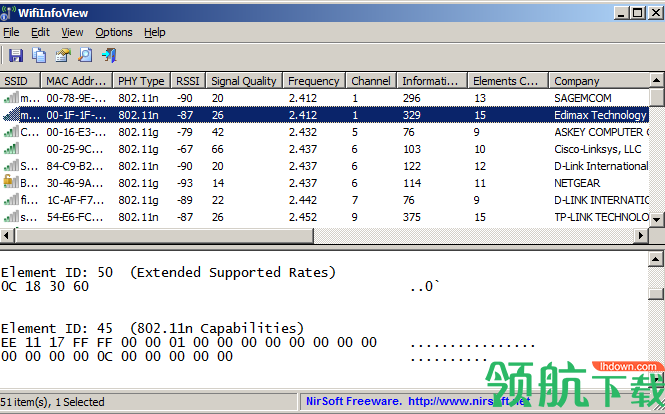Open the Options menu
665x414 pixels.
[x=114, y=32]
